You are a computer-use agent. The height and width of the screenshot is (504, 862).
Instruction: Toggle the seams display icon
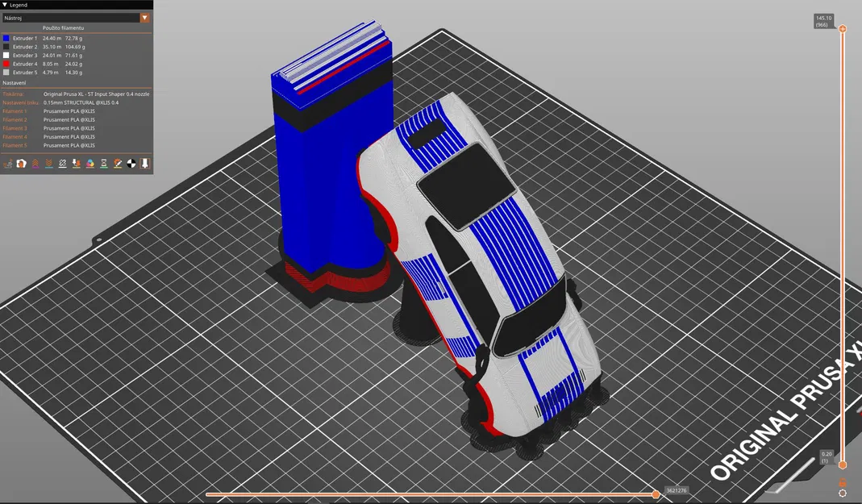[x=62, y=163]
